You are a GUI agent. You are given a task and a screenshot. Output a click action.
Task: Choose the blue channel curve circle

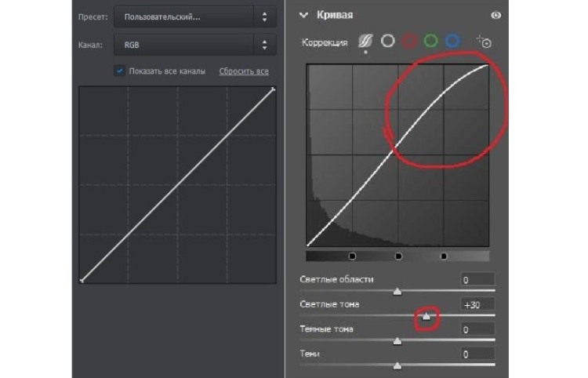coord(452,41)
